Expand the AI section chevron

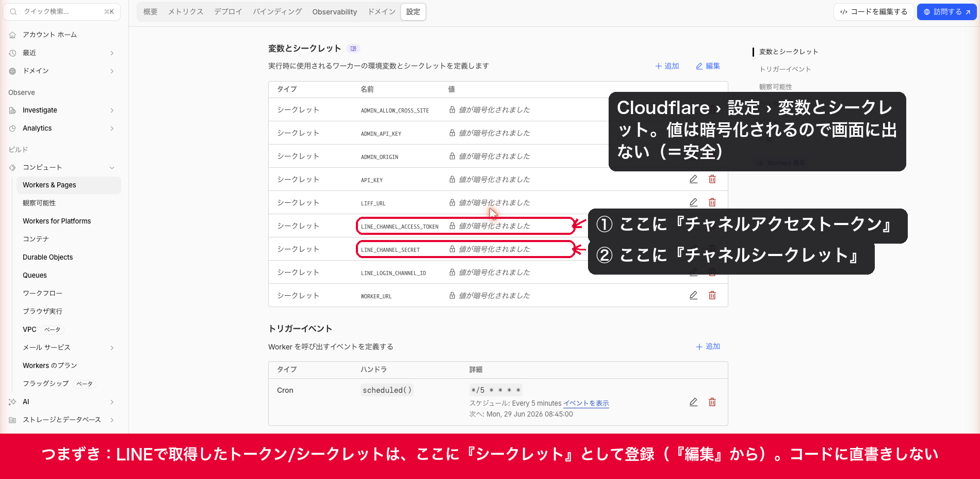click(x=112, y=402)
